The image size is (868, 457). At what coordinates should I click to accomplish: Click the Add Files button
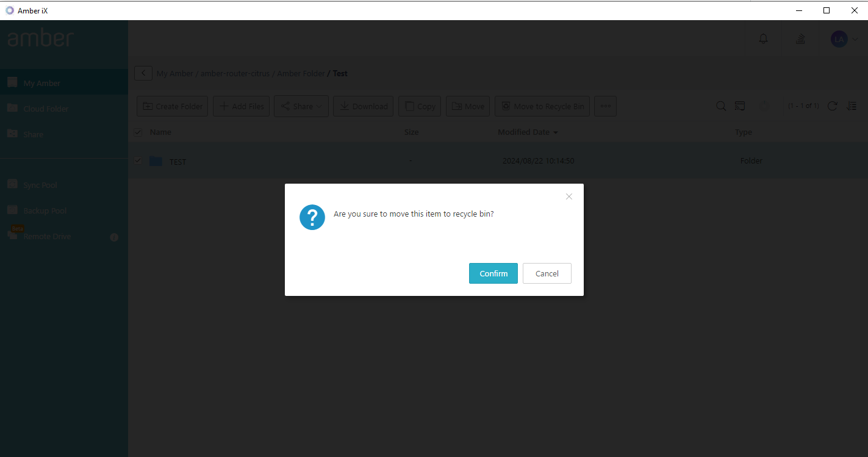(241, 106)
